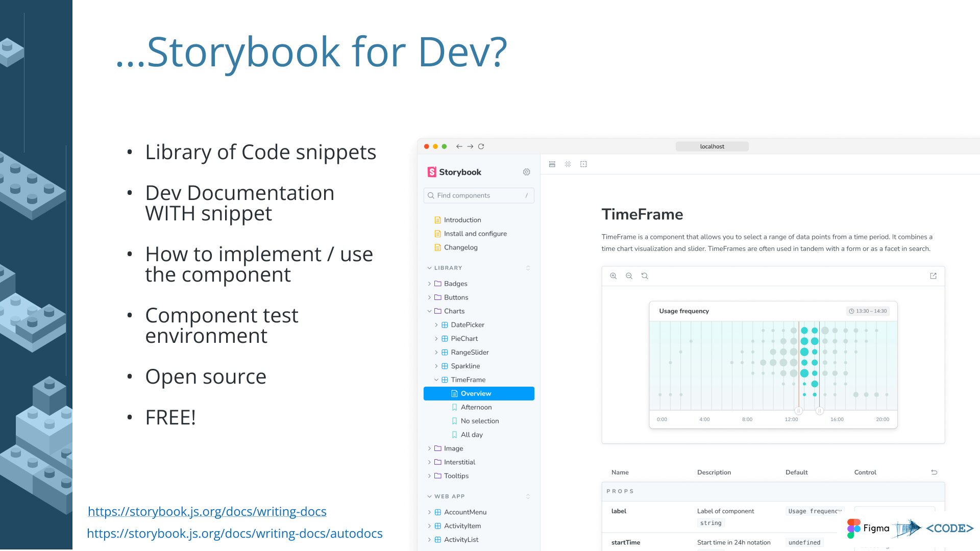Click the browser reload icon
This screenshot has height=551, width=980.
(481, 146)
